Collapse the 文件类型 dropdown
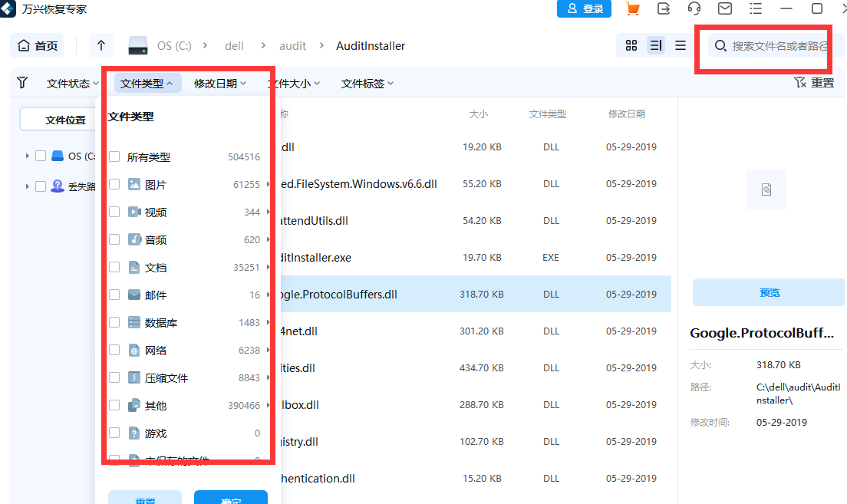Screen dimensions: 847x504 (146, 83)
